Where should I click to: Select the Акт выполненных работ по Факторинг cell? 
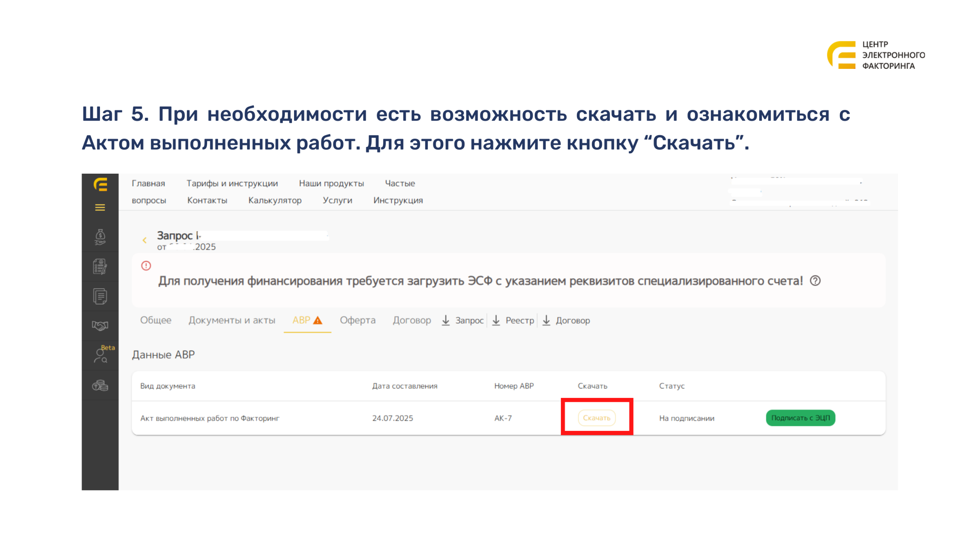pyautogui.click(x=210, y=418)
